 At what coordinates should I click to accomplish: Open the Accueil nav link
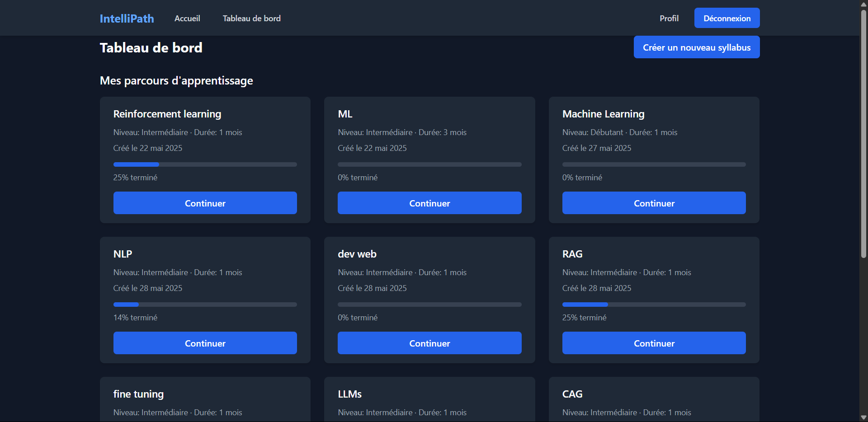[x=187, y=19]
